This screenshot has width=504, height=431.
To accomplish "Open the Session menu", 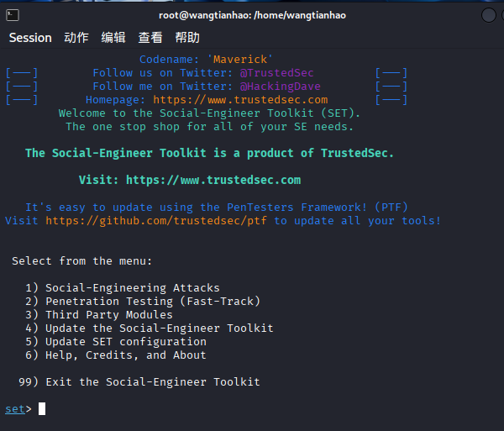I will 30,38.
